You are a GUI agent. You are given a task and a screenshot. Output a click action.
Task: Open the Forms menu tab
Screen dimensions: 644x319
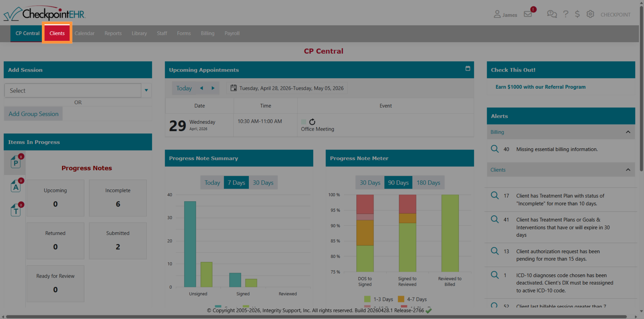coord(184,33)
